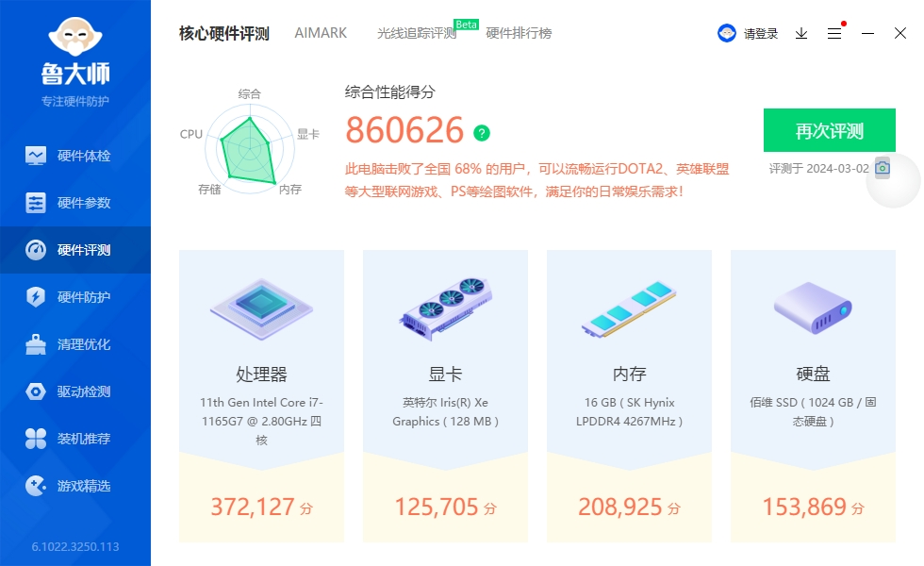Open the hamburger main menu
Image resolution: width=924 pixels, height=566 pixels.
point(834,34)
